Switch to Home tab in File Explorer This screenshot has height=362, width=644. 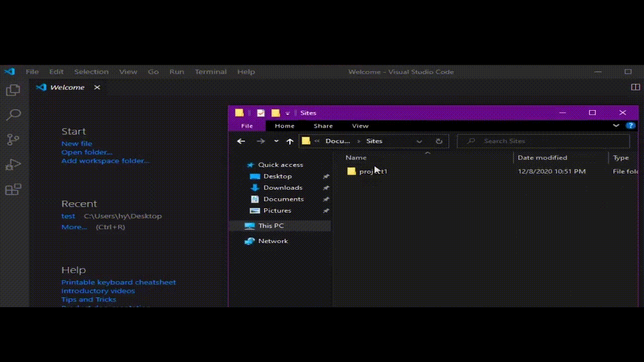click(285, 126)
